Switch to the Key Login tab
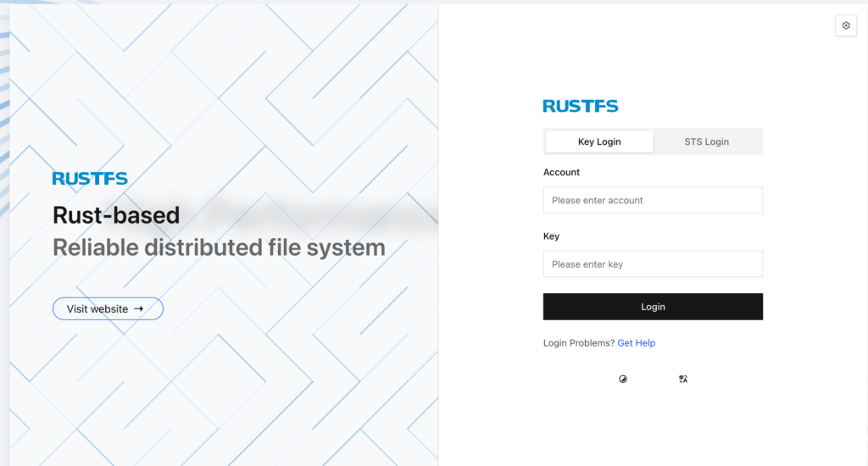The image size is (868, 466). tap(599, 141)
